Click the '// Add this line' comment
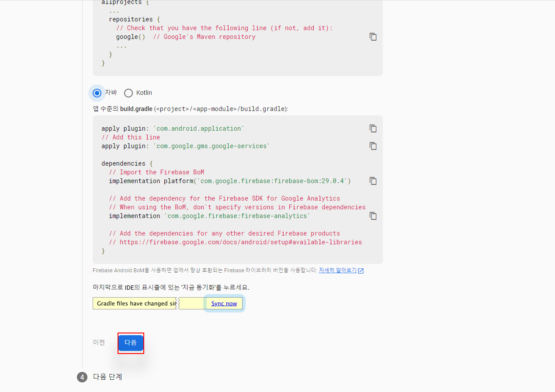The image size is (555, 392). pyautogui.click(x=131, y=137)
